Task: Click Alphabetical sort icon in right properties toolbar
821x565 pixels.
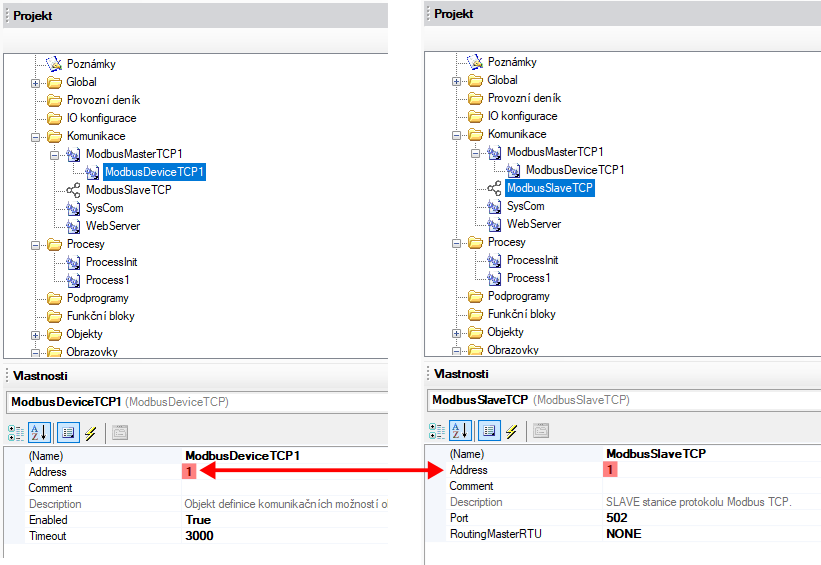Action: [x=462, y=431]
